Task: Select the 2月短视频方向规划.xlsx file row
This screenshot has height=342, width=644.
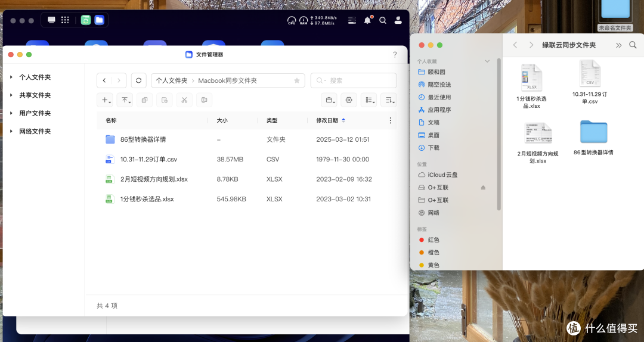Action: pyautogui.click(x=246, y=179)
